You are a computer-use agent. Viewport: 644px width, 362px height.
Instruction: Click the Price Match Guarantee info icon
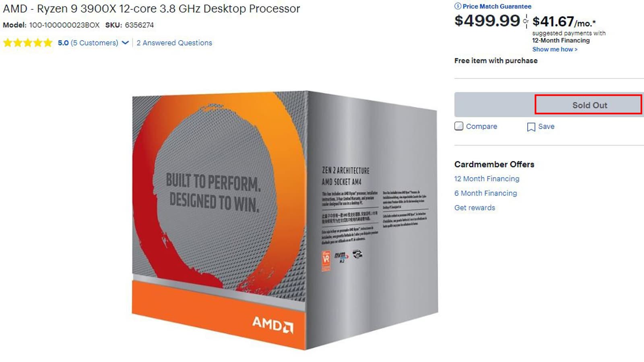458,6
